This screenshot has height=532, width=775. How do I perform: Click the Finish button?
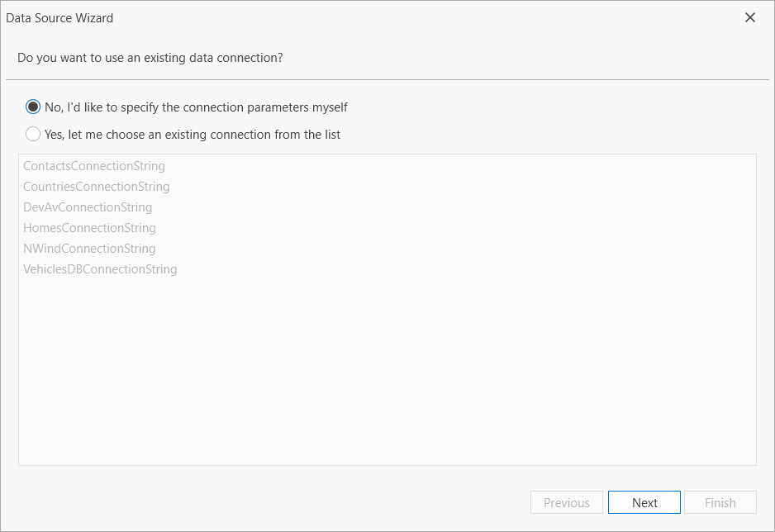click(720, 502)
